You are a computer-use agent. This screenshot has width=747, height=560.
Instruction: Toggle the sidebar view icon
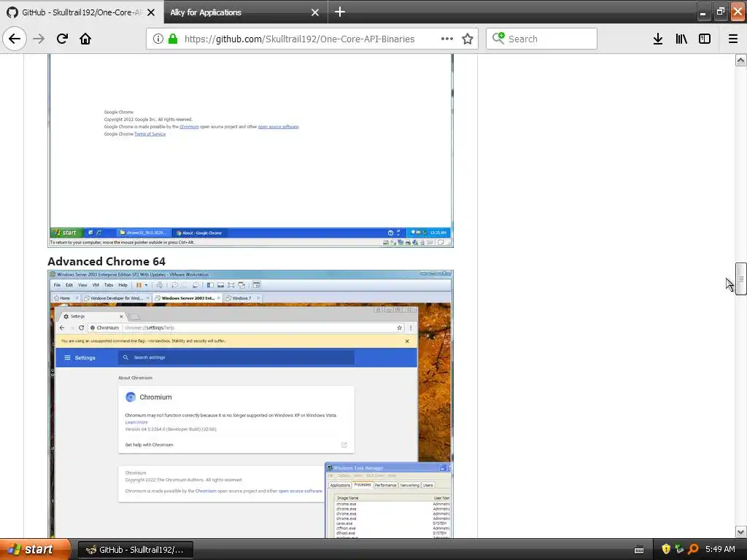pyautogui.click(x=705, y=39)
